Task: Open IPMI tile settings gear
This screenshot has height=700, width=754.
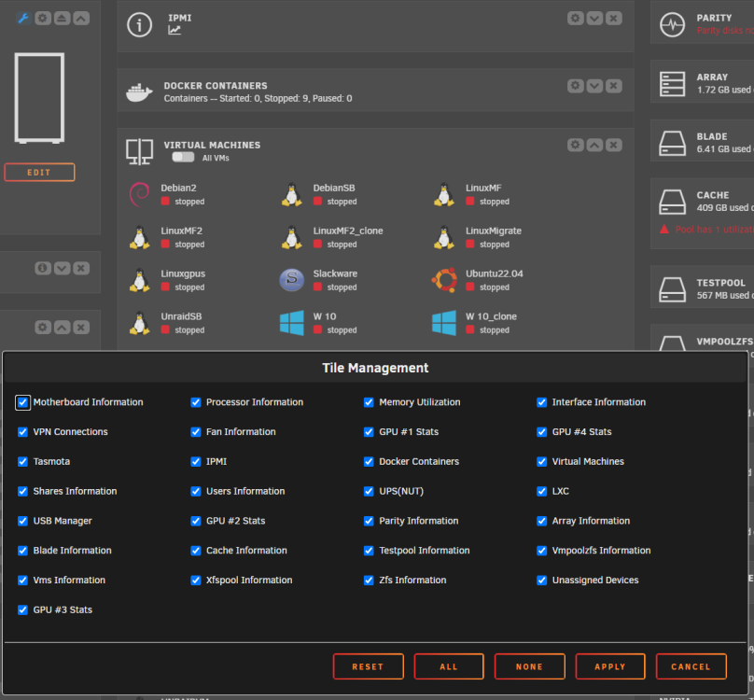Action: [x=575, y=19]
